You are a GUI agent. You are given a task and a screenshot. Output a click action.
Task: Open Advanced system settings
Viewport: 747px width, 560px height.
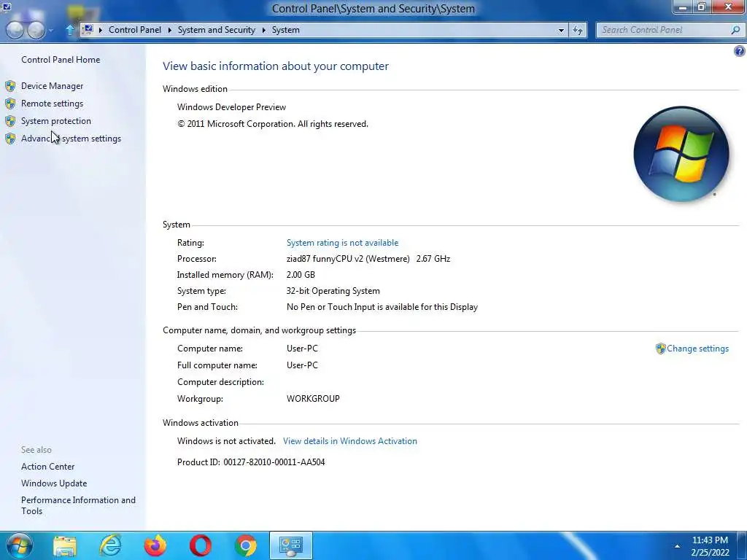pos(71,139)
